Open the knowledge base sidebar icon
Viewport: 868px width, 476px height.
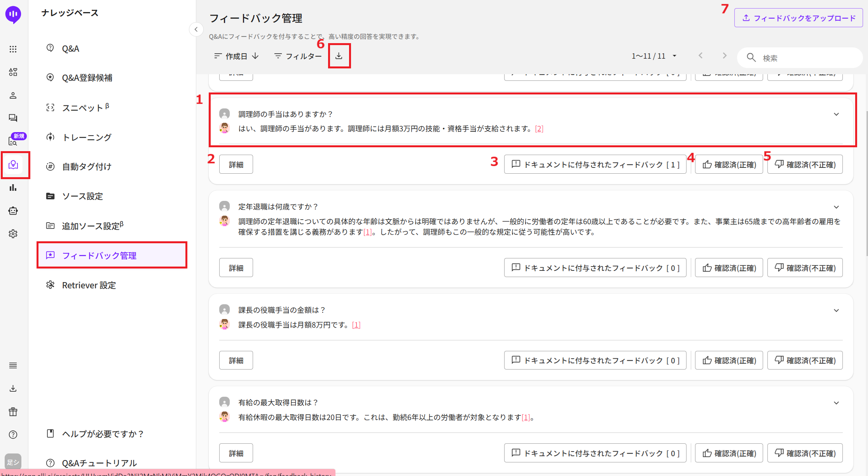[x=13, y=165]
